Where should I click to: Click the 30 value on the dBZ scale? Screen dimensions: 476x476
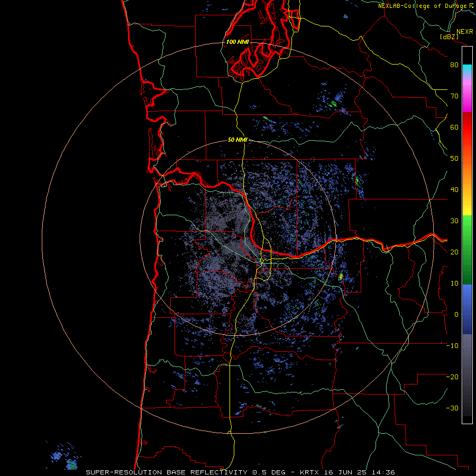[454, 221]
